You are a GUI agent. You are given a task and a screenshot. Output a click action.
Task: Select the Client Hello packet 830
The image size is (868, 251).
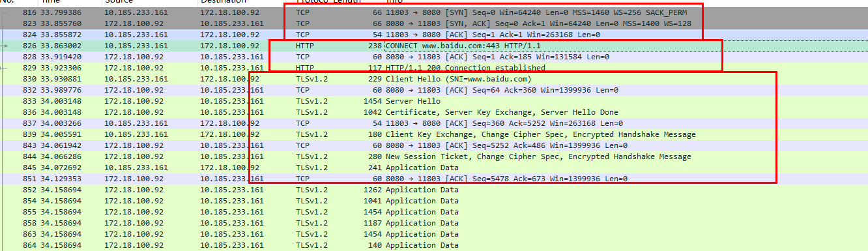[x=434, y=79]
